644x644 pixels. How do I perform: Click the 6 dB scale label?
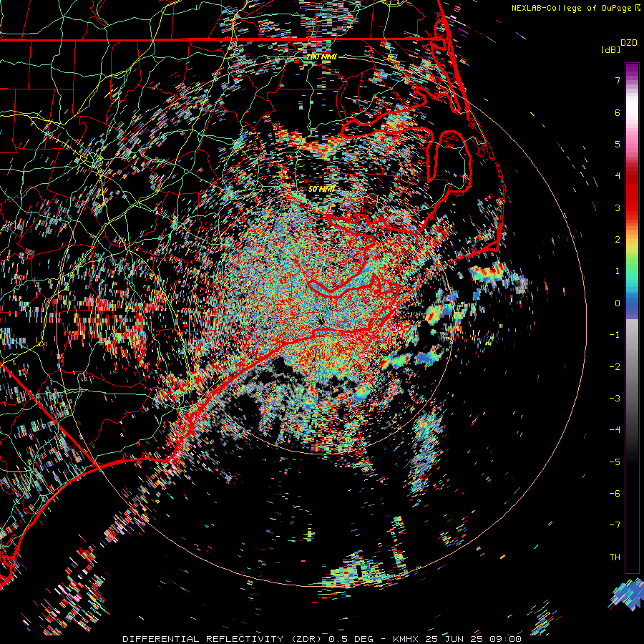[x=618, y=112]
